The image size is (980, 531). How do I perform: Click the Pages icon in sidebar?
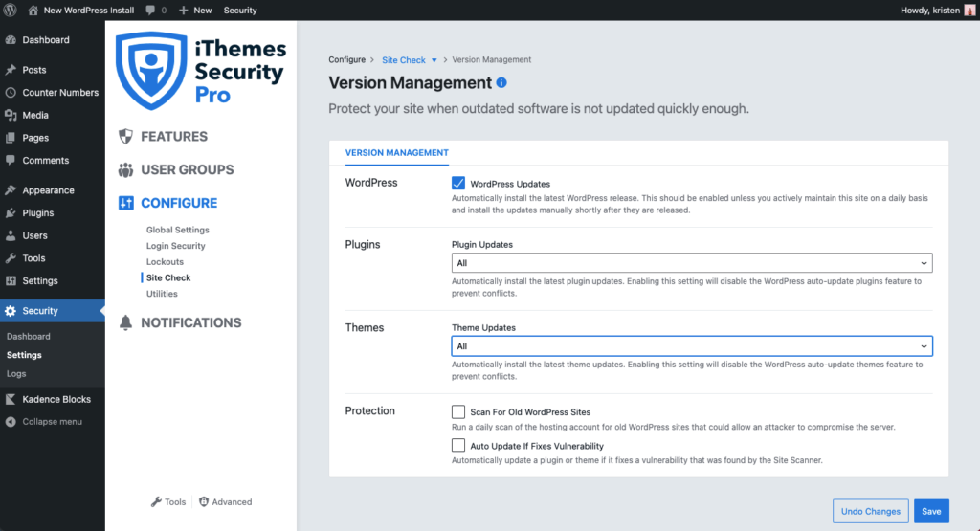[11, 138]
